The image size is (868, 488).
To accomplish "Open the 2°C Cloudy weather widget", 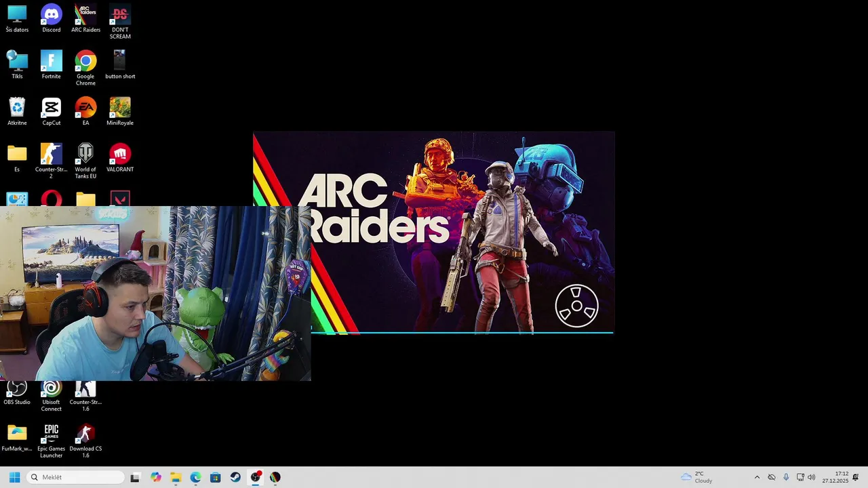I will [697, 477].
